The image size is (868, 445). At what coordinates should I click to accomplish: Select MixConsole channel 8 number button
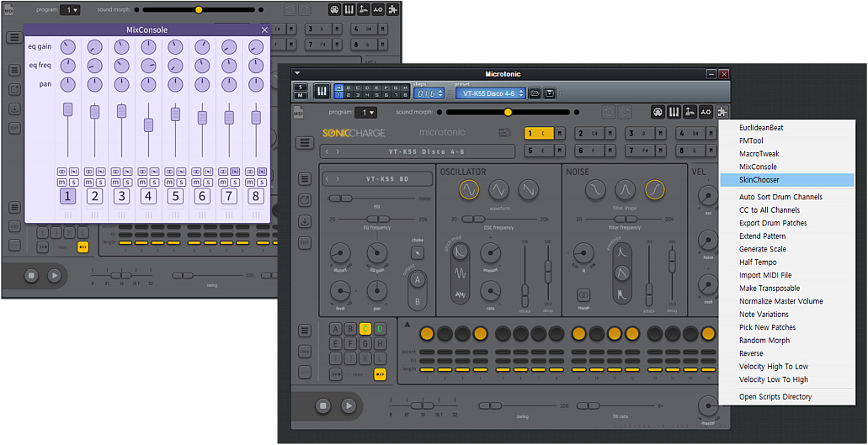[x=256, y=196]
